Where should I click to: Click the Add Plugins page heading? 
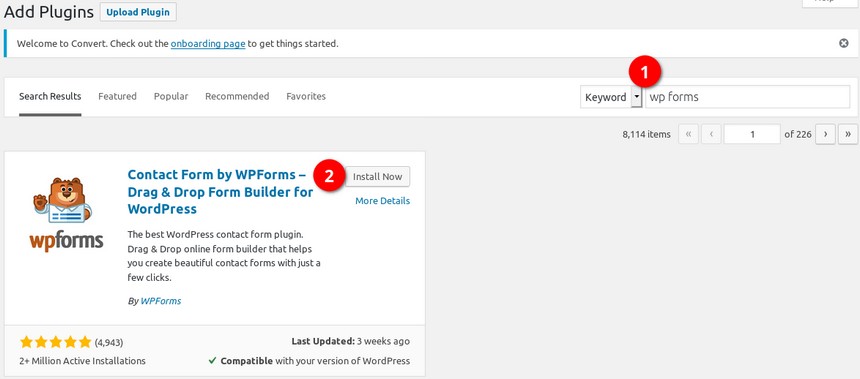point(49,12)
